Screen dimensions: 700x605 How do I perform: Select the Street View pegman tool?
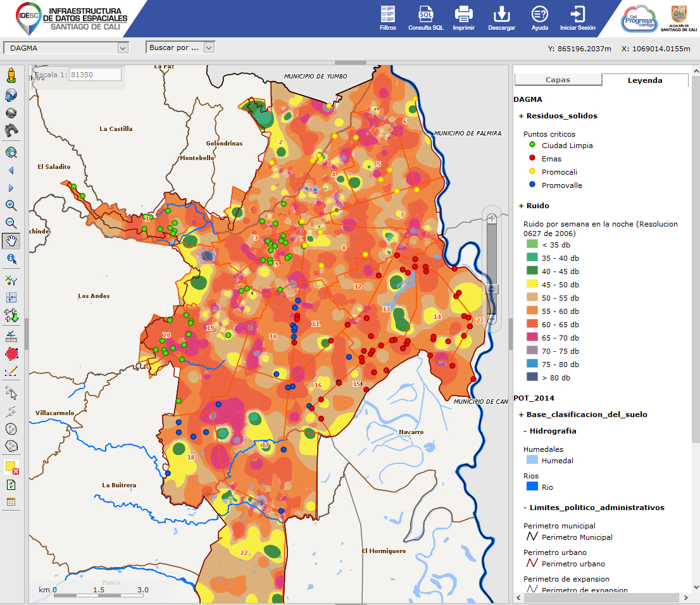(x=11, y=77)
